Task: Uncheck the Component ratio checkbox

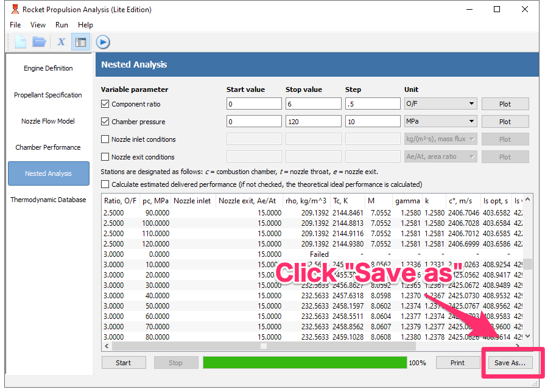Action: pos(105,104)
